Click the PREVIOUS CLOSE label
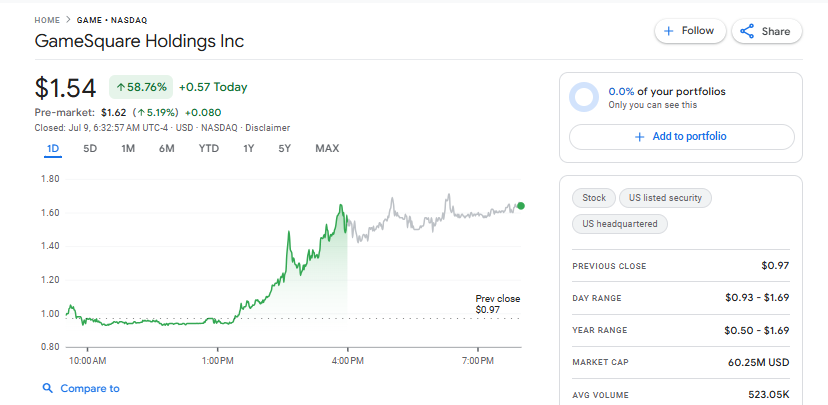 point(609,266)
